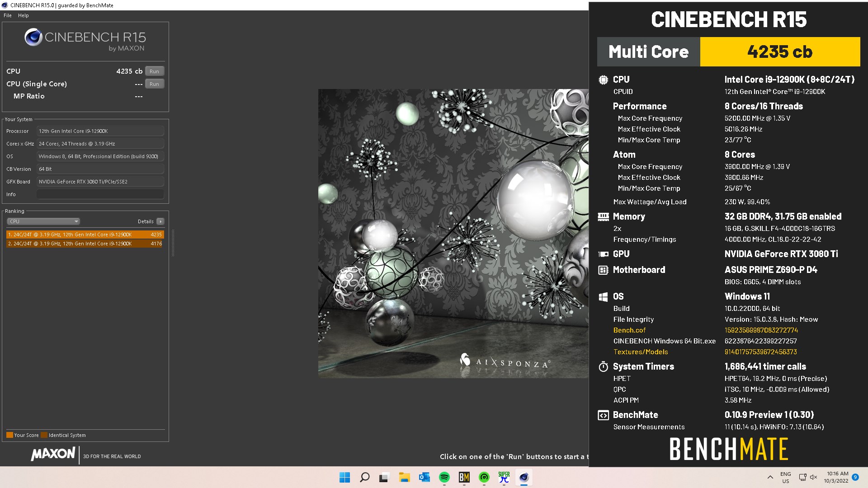868x488 pixels.
Task: Click the BENCHMATE logo at panel bottom
Action: coord(729,449)
